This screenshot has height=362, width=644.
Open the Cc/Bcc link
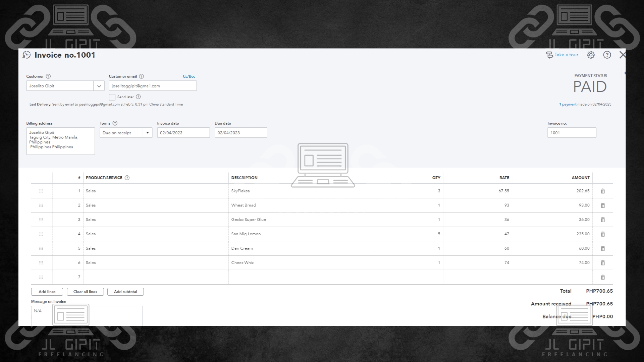tap(189, 76)
